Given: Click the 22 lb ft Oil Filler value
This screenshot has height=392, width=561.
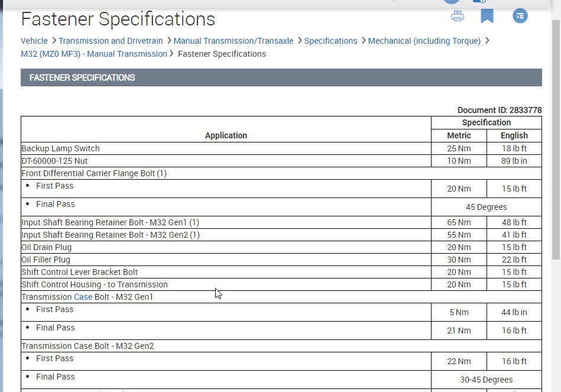Looking at the screenshot, I should 514,260.
